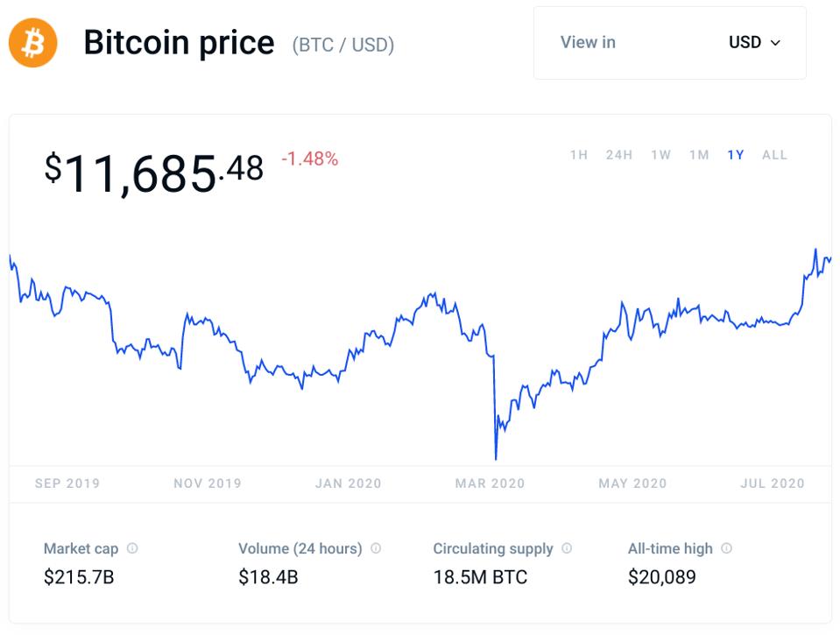The image size is (840, 635).
Task: Click the MAR 2020 axis label
Action: coord(490,483)
